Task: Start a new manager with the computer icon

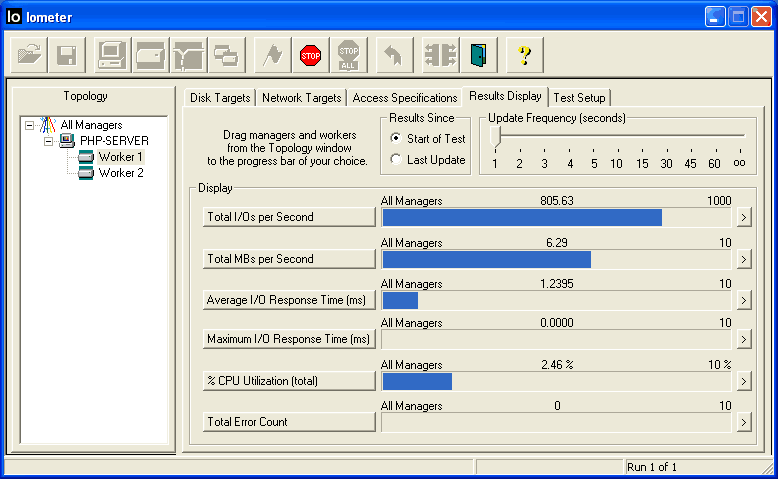Action: click(x=112, y=55)
